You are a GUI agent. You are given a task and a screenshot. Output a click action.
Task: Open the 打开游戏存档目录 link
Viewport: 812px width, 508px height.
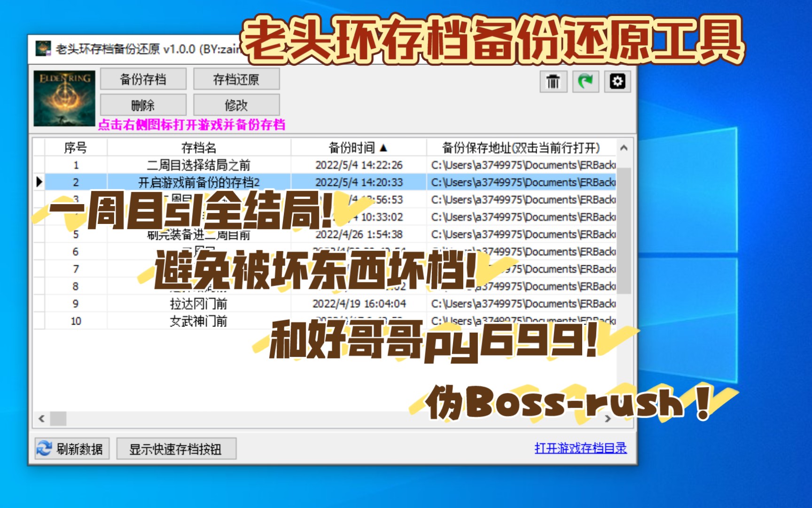580,448
